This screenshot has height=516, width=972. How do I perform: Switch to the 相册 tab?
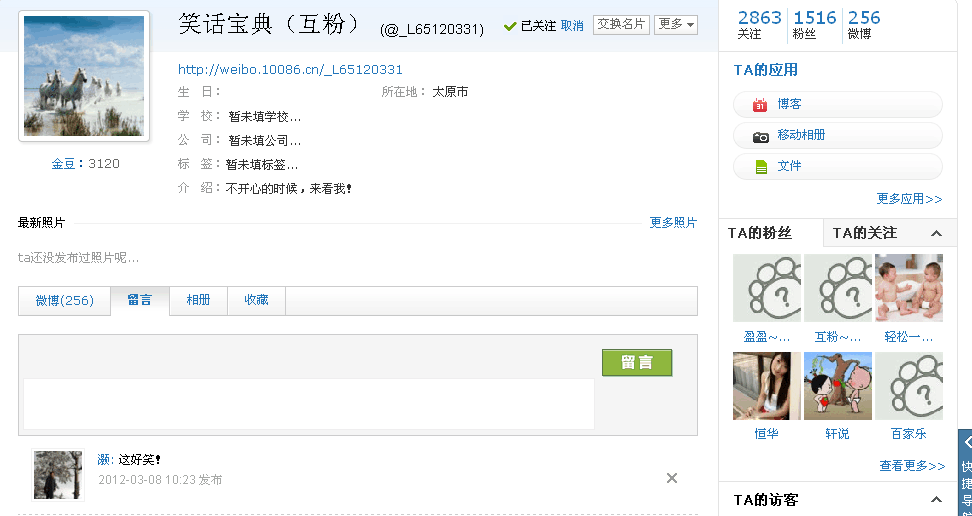(198, 301)
